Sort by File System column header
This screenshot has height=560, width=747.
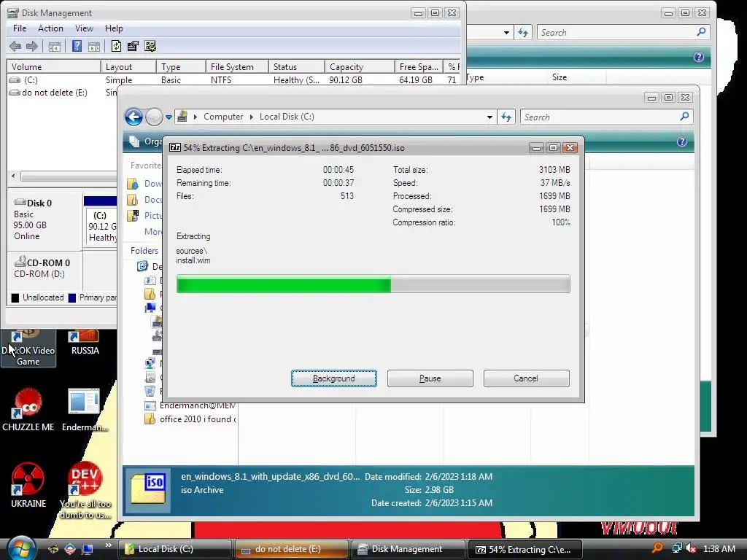[x=237, y=66]
